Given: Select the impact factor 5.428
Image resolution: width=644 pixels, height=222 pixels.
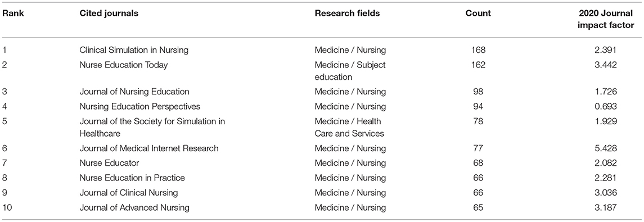Looking at the screenshot, I should [x=606, y=148].
